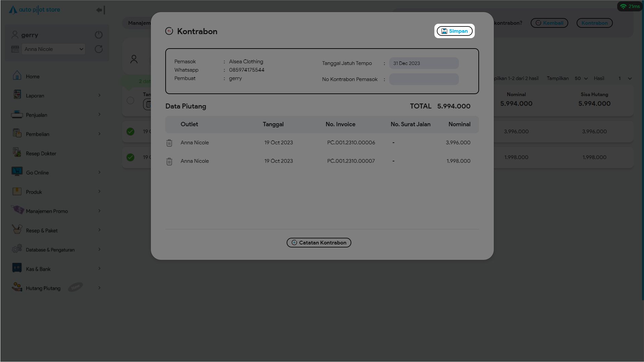Open the Home menu item

tap(33, 77)
